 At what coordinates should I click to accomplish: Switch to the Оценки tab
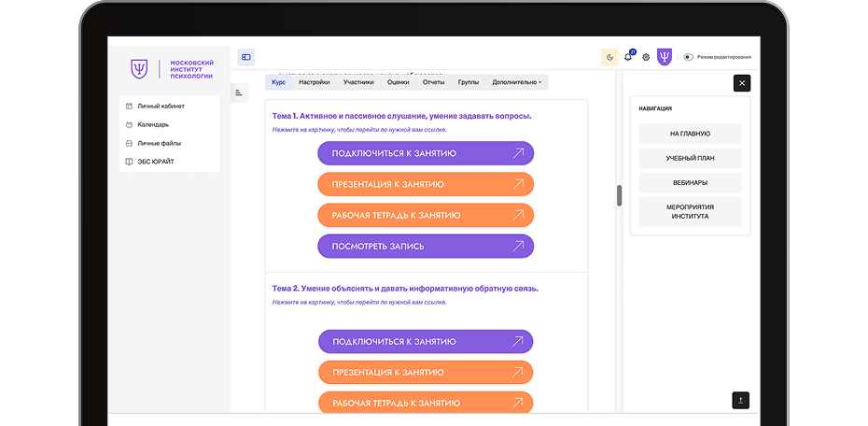(x=398, y=82)
